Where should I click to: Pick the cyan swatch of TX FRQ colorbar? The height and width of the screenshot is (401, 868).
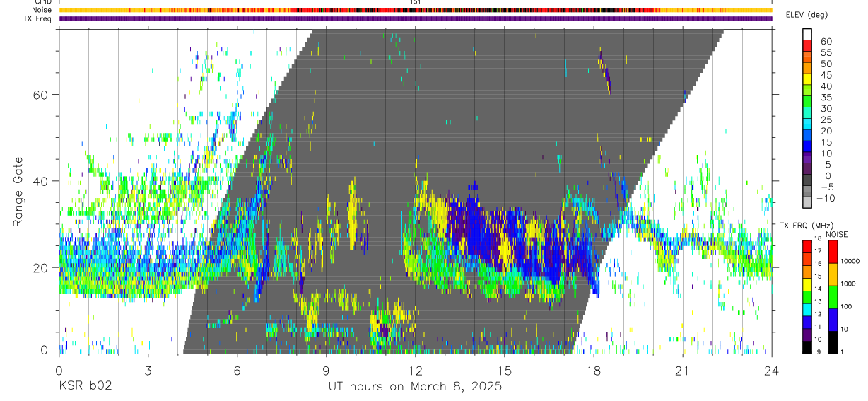(807, 309)
